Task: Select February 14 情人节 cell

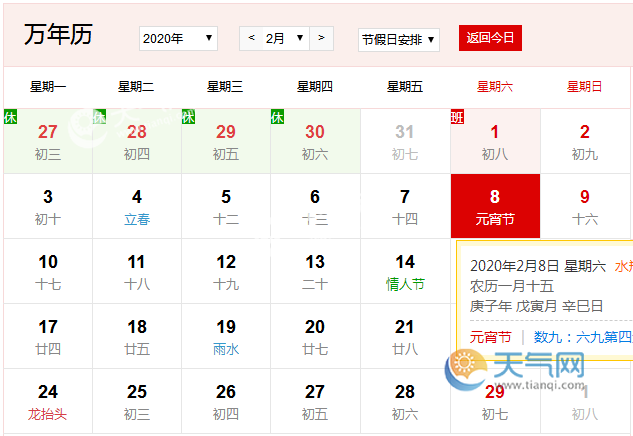Action: (x=405, y=271)
